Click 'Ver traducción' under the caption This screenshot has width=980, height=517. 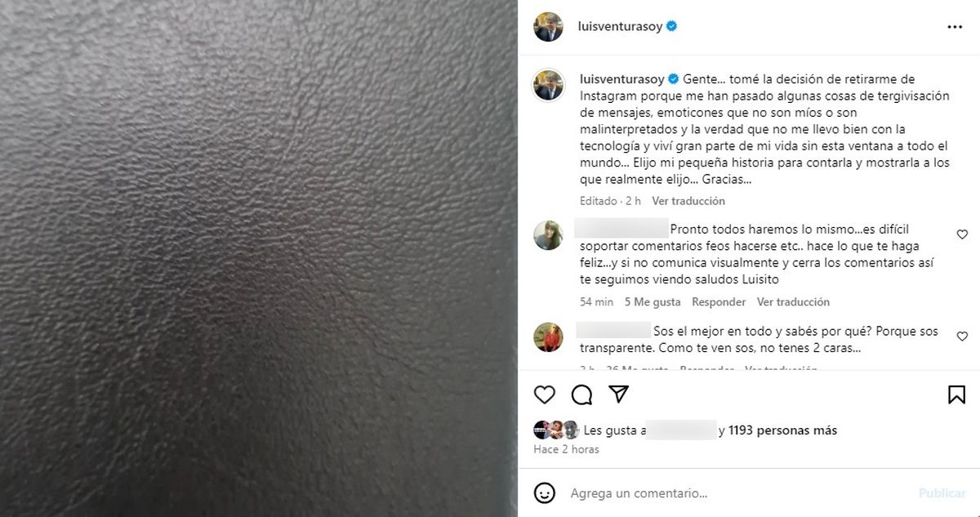tap(688, 201)
